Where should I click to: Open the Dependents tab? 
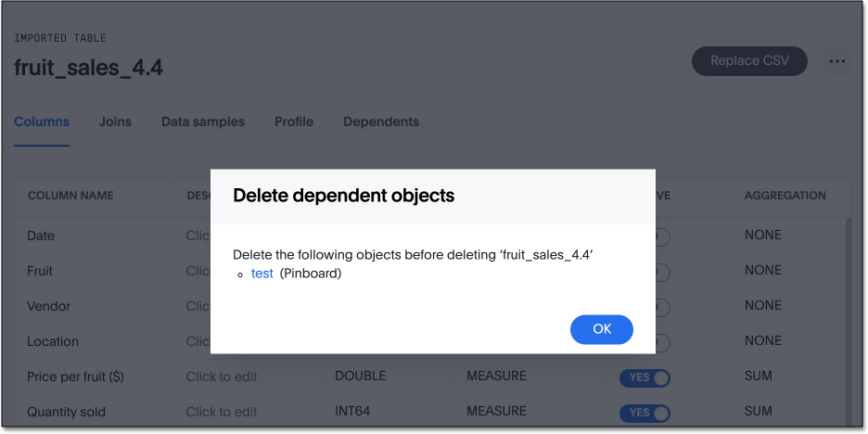click(x=381, y=121)
